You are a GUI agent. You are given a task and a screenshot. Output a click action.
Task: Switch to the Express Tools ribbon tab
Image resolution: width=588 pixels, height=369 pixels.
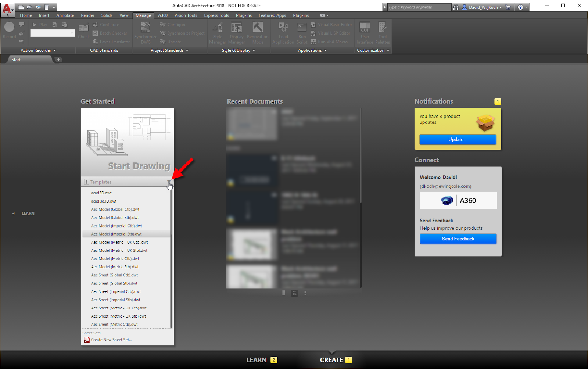pos(216,15)
